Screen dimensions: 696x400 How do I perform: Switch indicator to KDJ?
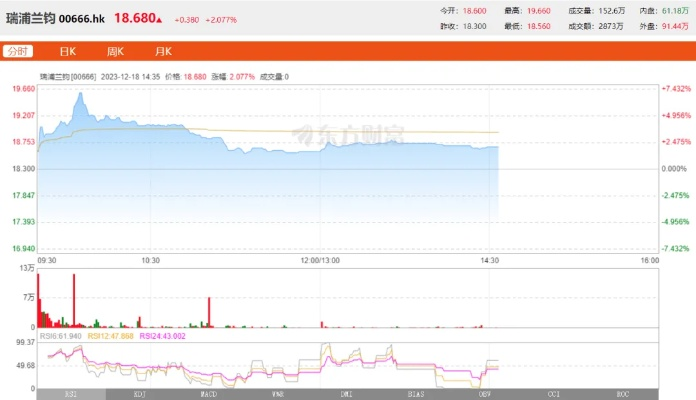point(139,395)
